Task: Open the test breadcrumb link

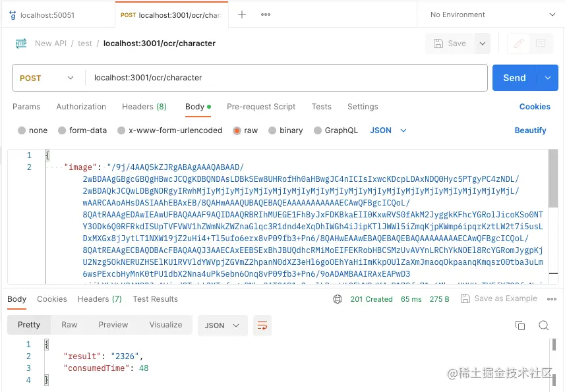Action: (84, 43)
